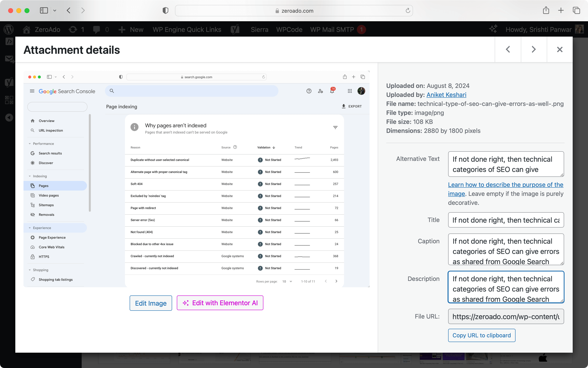Viewport: 588px width, 368px height.
Task: Focus the Caption text area
Action: [506, 249]
